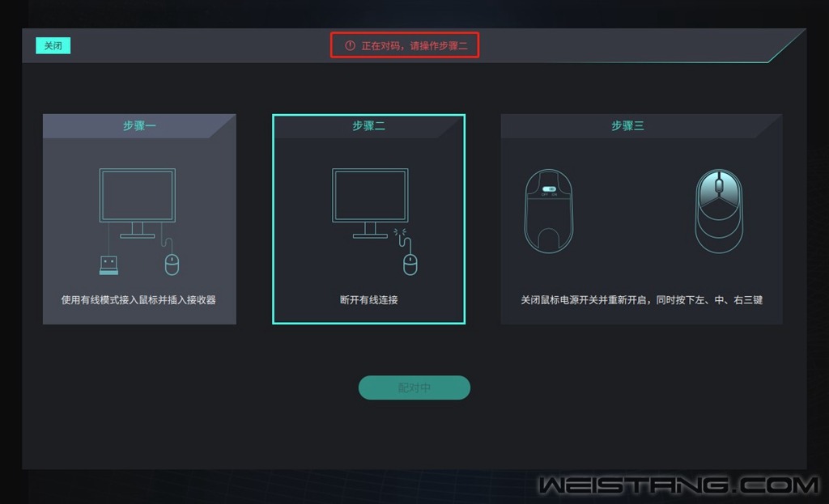Screen dimensions: 829x504
Task: Click the monitor icon in step one
Action: (138, 203)
